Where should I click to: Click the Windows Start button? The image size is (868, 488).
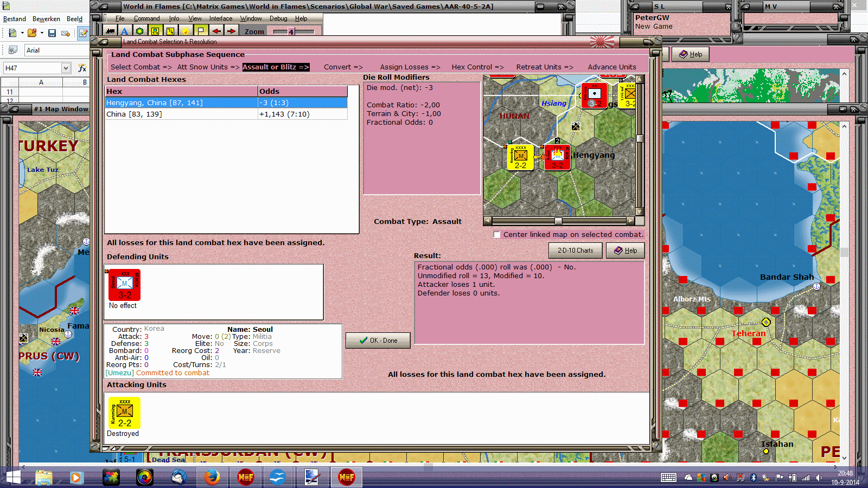click(x=12, y=477)
